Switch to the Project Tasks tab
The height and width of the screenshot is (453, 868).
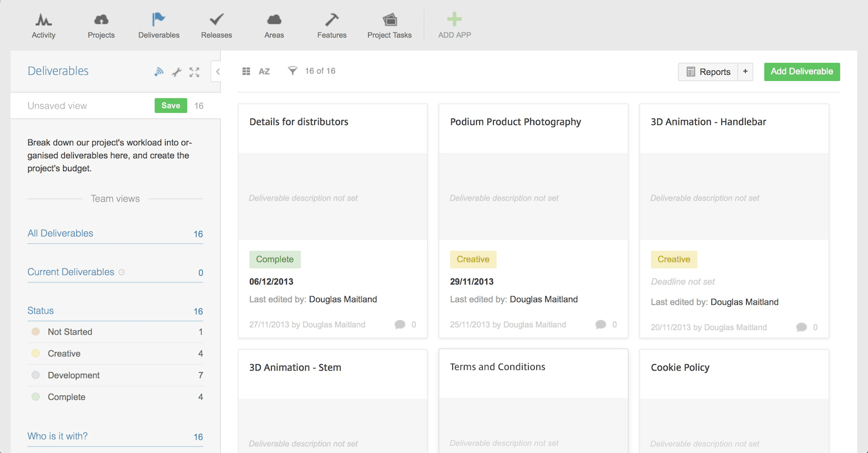[x=389, y=26]
